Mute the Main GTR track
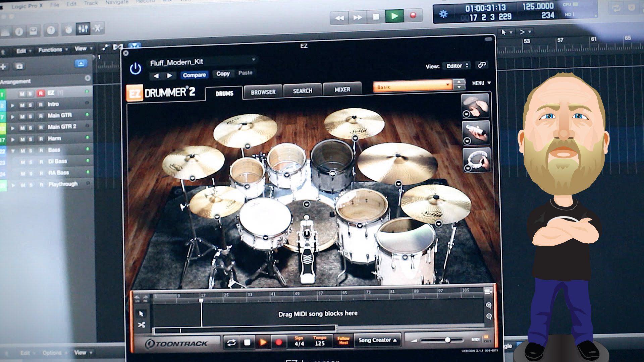Viewport: 644px width, 362px height. (22, 117)
